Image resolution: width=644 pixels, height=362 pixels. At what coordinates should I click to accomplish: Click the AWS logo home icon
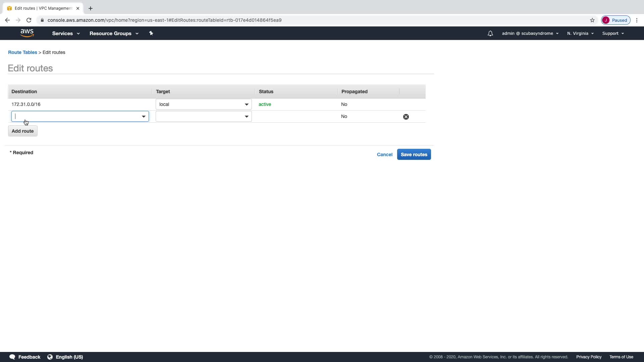27,33
